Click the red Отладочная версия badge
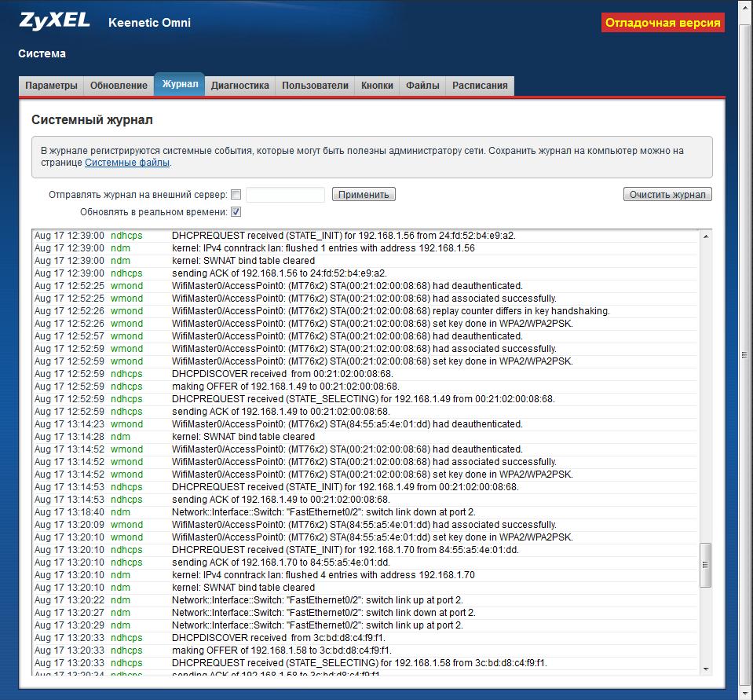This screenshot has height=700, width=753. tap(663, 23)
